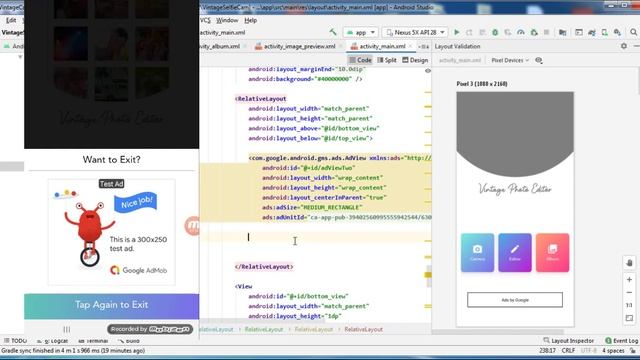Open the Layout Inspector tool window
Viewport: 640px width, 360px height.
(569, 340)
